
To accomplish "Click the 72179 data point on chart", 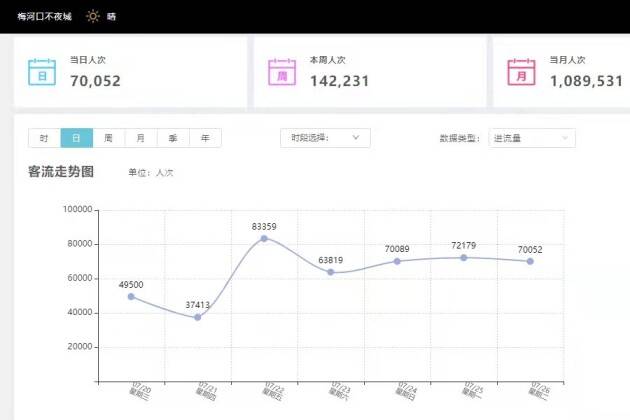I will (x=463, y=257).
